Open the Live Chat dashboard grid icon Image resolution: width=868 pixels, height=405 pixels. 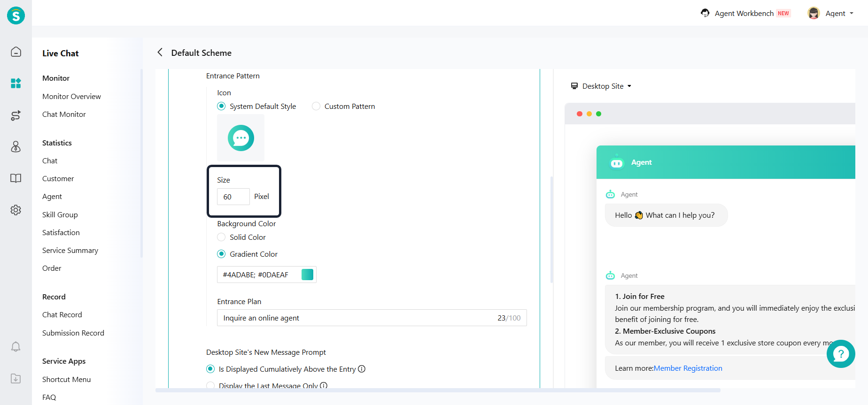pos(16,84)
